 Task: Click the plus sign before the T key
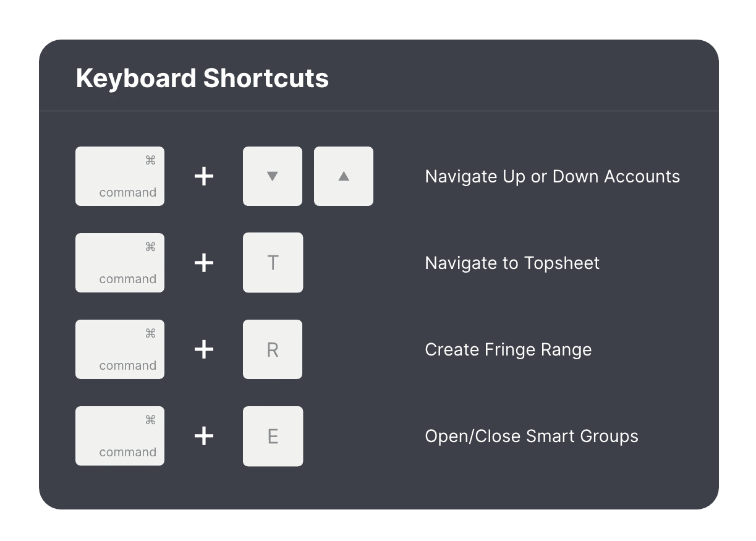[x=204, y=263]
